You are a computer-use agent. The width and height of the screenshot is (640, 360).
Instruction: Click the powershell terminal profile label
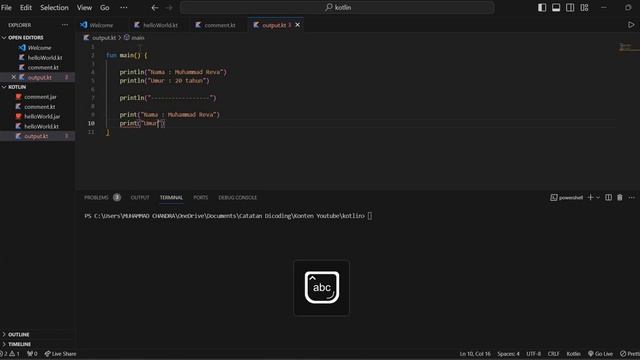566,198
